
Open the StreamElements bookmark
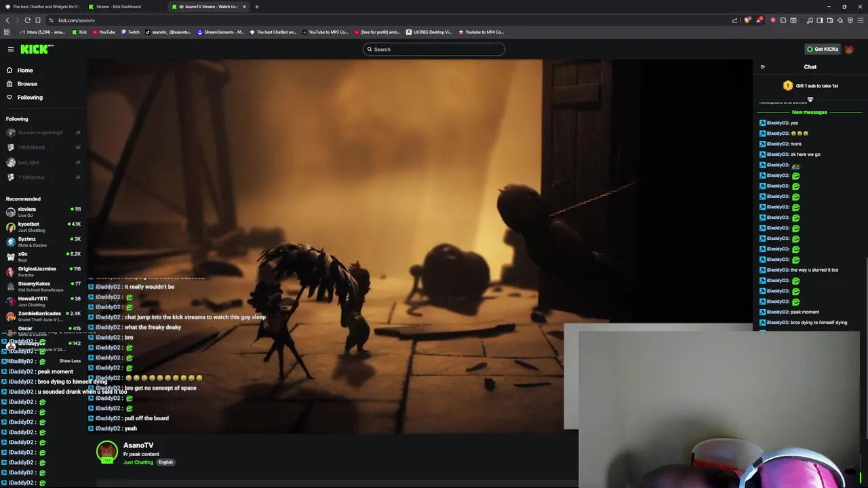click(x=220, y=32)
